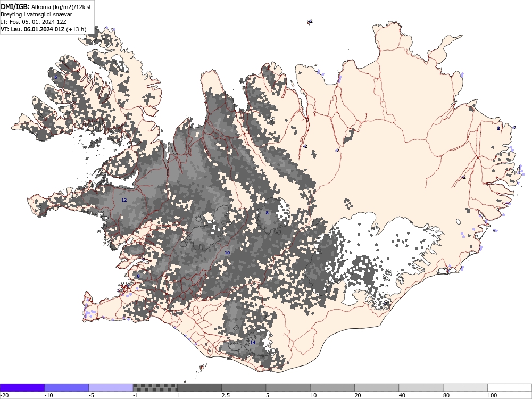The image size is (532, 399).
Task: Click the '(+13 h)' forecast offset text
Action: point(76,29)
